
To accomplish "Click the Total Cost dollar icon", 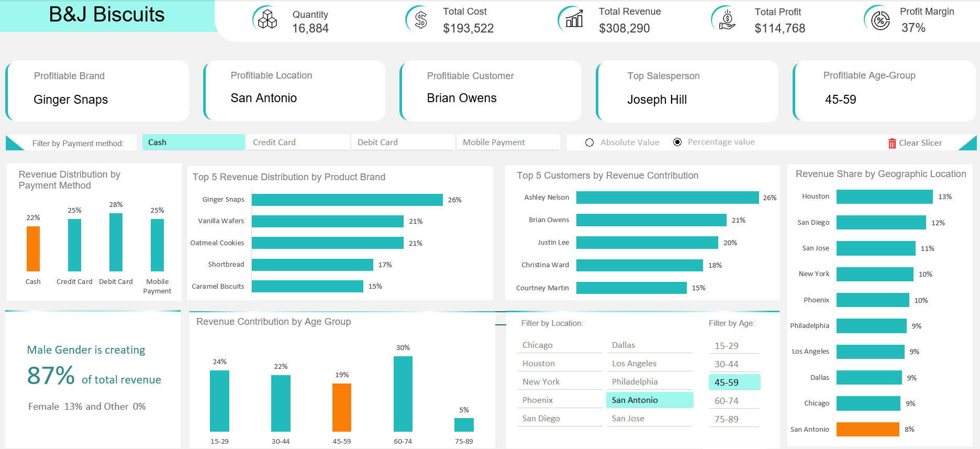I will point(420,20).
